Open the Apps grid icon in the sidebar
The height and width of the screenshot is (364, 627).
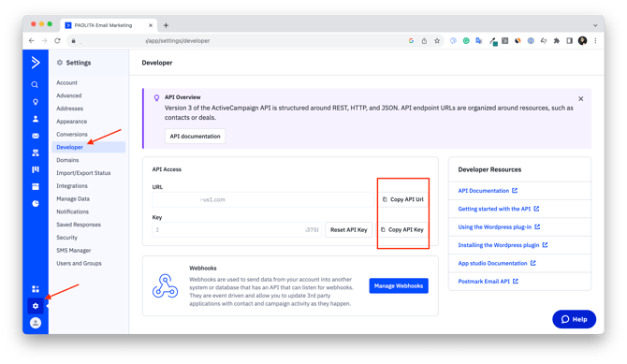[36, 289]
